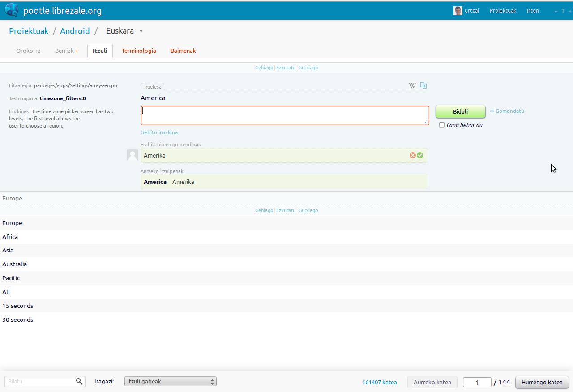573x392 pixels.
Task: Switch to the Terminologia tab
Action: point(139,51)
